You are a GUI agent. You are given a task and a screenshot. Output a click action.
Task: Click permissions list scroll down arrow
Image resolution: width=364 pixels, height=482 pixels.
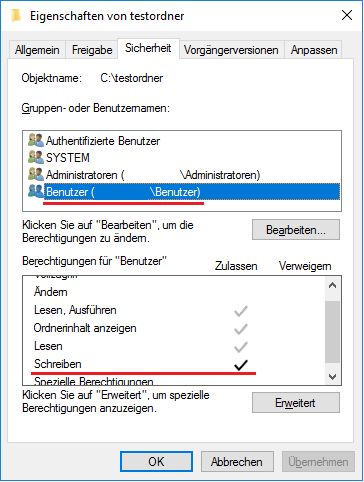332,377
